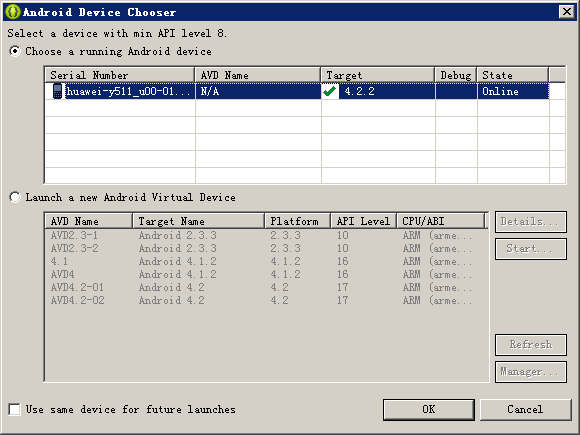Click the State column header

(x=513, y=75)
